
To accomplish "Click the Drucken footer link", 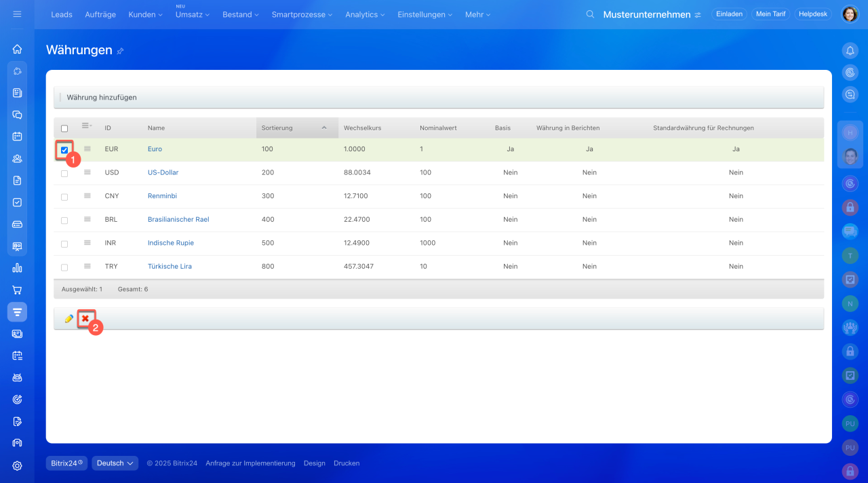I will pos(347,463).
